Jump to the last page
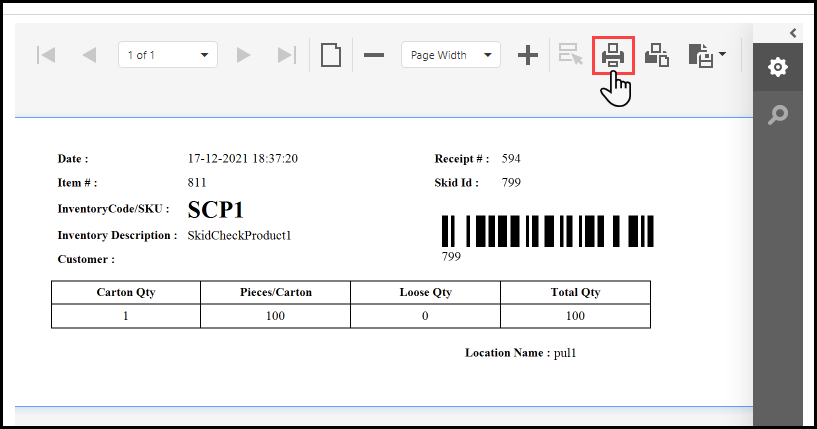The height and width of the screenshot is (429, 817). tap(287, 55)
